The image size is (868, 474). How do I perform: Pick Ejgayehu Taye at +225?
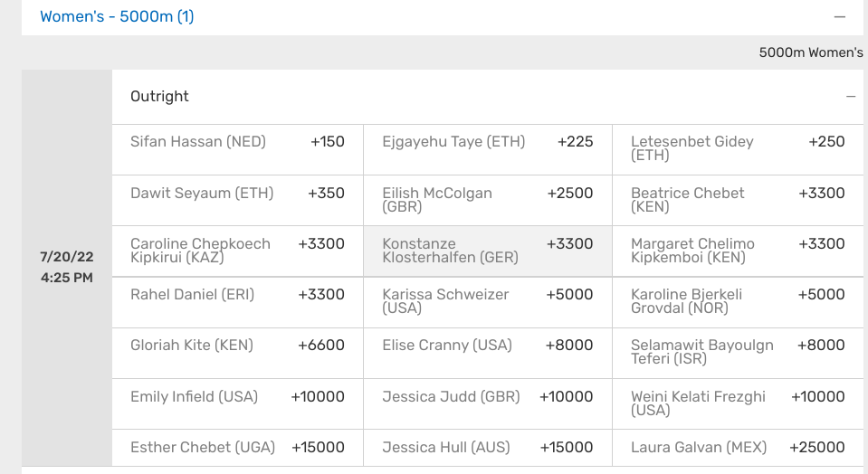(x=488, y=149)
